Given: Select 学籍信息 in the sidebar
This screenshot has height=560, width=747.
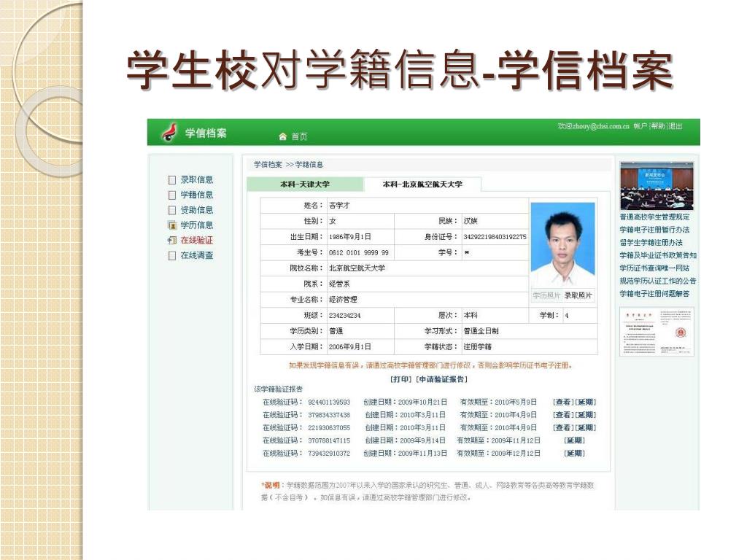Looking at the screenshot, I should click(x=197, y=195).
